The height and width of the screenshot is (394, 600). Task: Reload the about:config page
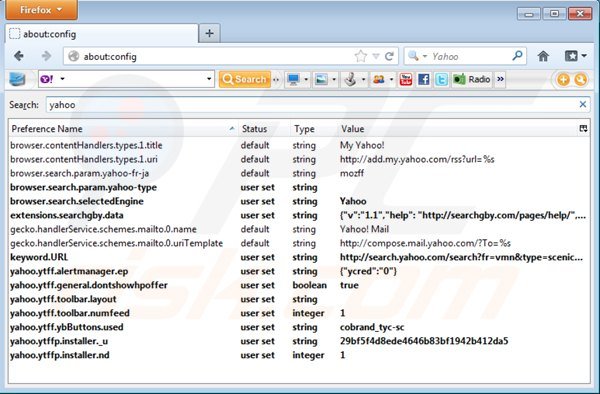click(x=389, y=57)
